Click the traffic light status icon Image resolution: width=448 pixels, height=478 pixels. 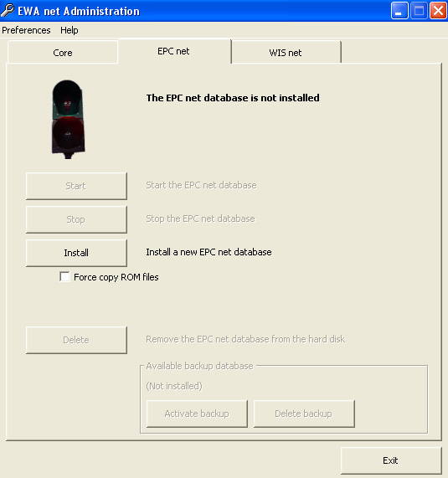(x=68, y=119)
